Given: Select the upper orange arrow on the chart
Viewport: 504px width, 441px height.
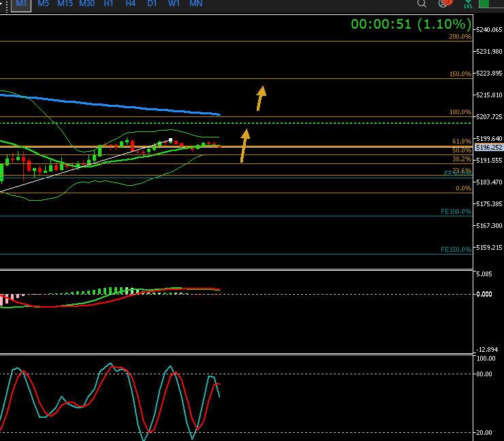Looking at the screenshot, I should [x=260, y=98].
